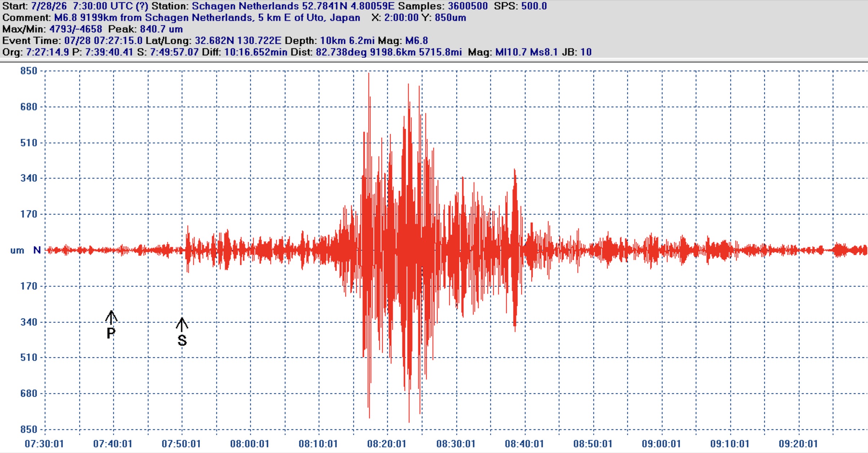Click the S arrival time 7:49:57.07

174,52
